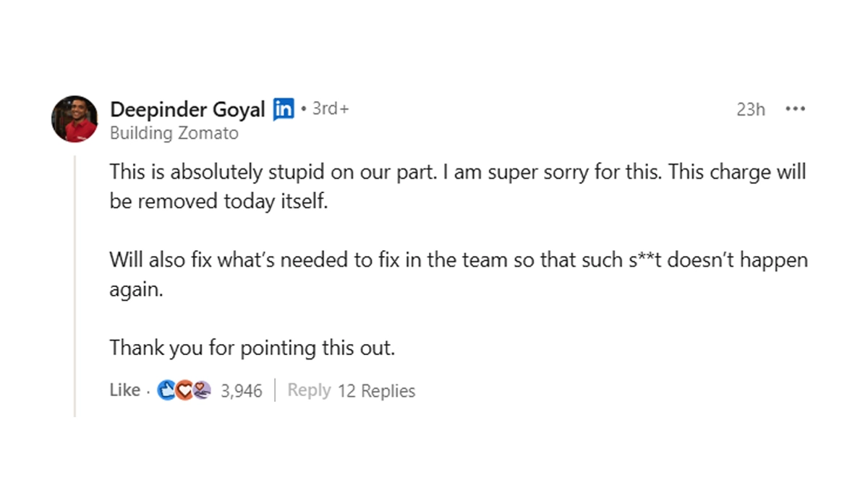The width and height of the screenshot is (868, 488).
Task: Click the 3rd+ connection degree label
Action: pyautogui.click(x=331, y=109)
